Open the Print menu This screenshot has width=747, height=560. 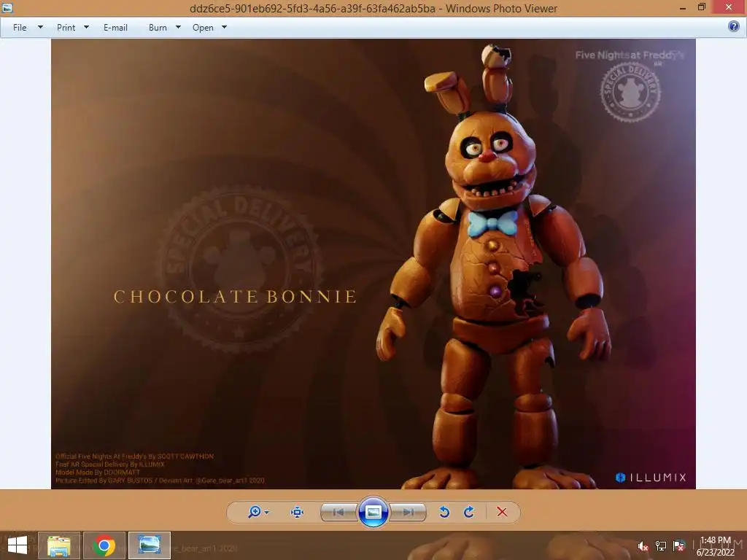click(x=66, y=28)
